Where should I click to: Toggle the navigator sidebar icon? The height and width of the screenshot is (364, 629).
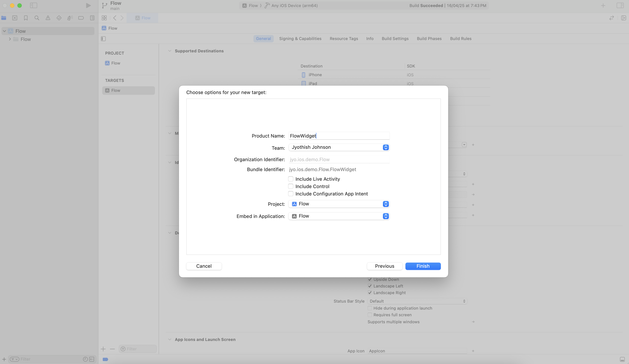(33, 6)
